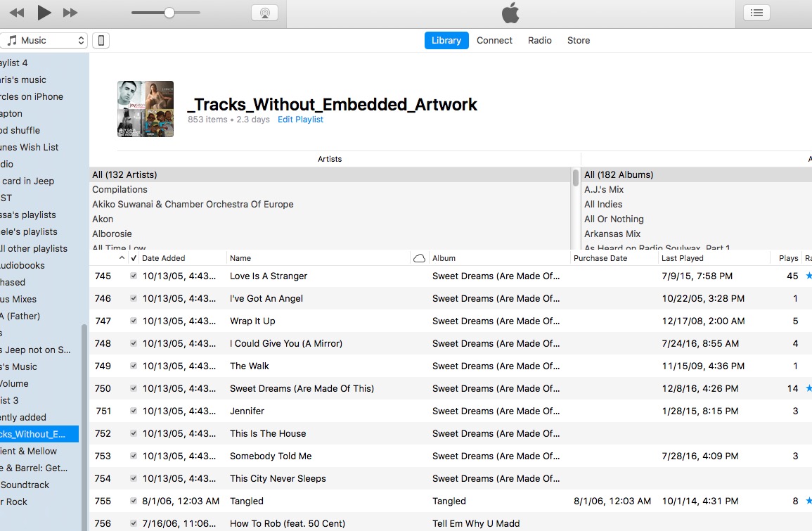Screen dimensions: 812x531
Task: Select Akiko Suwanai & Chamber Orchestra artist
Action: tap(330, 204)
